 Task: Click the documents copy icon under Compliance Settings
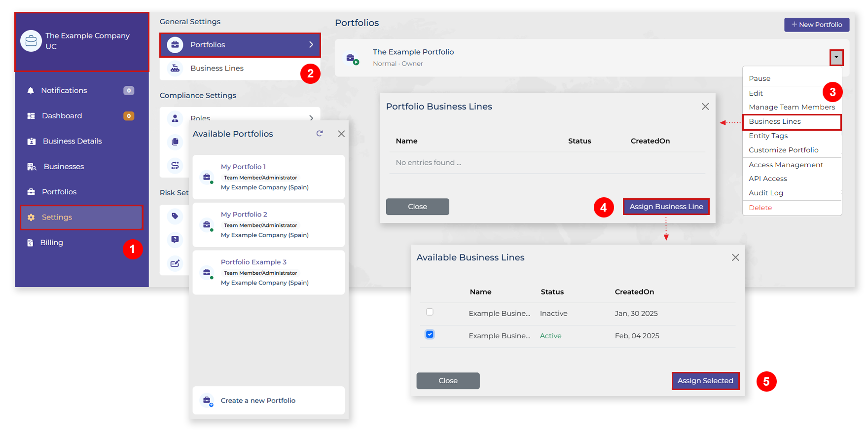pos(175,142)
